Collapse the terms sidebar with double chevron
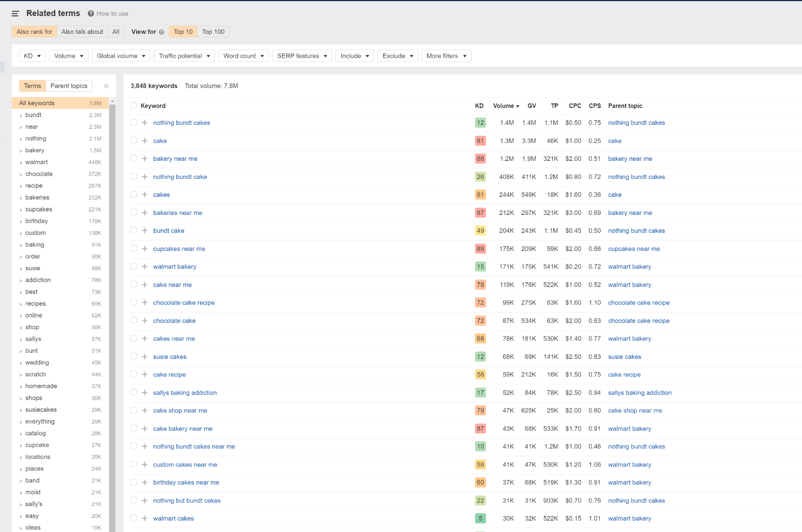 (x=106, y=86)
